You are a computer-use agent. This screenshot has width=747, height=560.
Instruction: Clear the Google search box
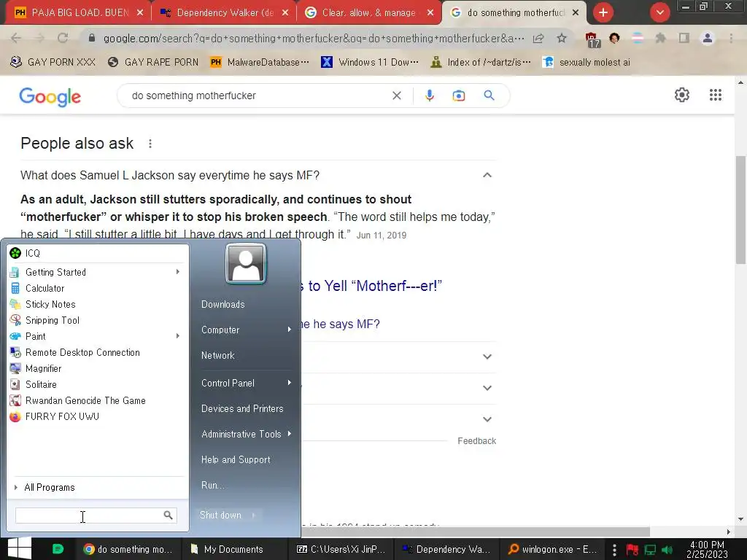396,96
